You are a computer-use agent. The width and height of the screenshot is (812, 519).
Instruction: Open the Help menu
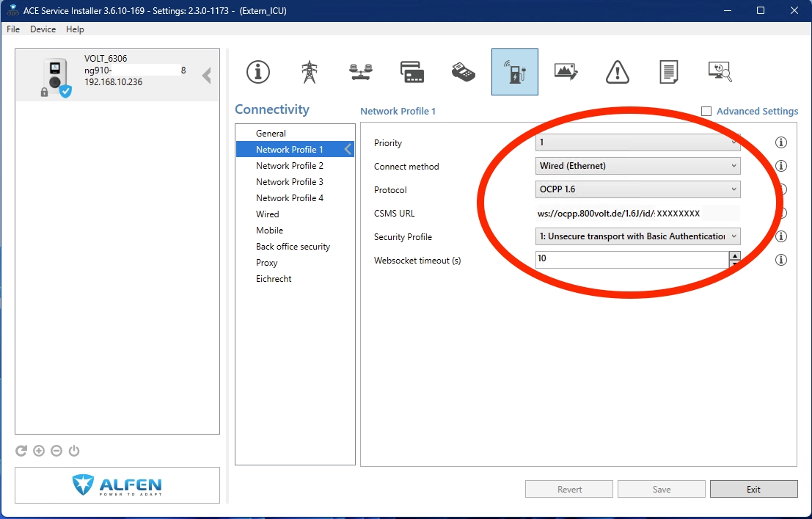pos(75,29)
